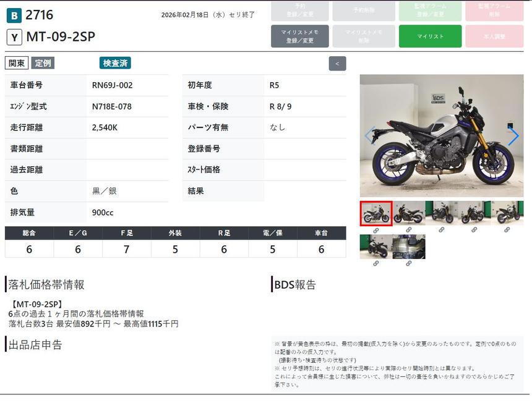Select the 関東 region tag
The width and height of the screenshot is (532, 411).
[17, 63]
